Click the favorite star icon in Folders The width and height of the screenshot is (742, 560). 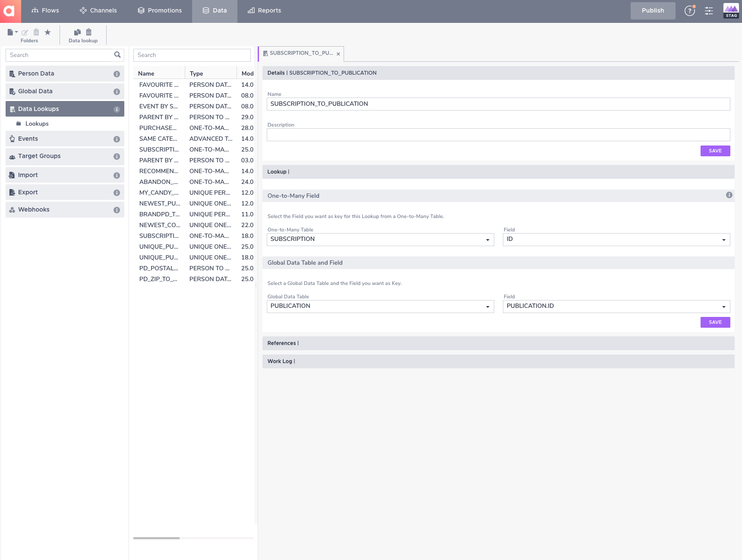point(47,32)
